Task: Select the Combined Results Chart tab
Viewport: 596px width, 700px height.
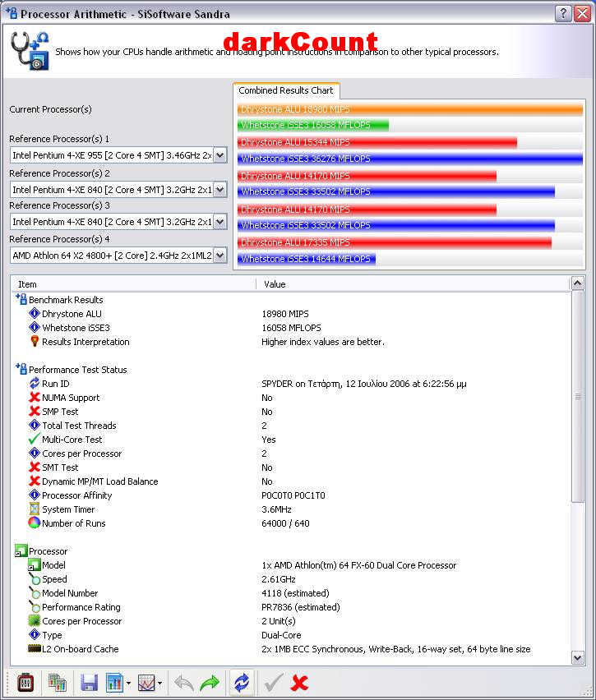Action: (x=286, y=90)
